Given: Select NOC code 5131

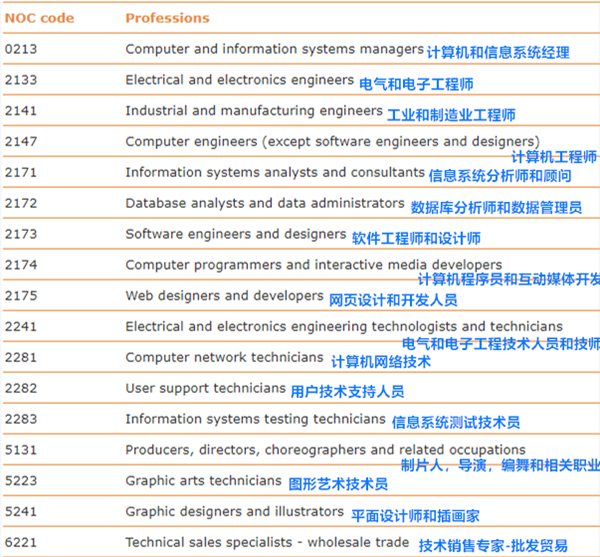Looking at the screenshot, I should [x=20, y=450].
